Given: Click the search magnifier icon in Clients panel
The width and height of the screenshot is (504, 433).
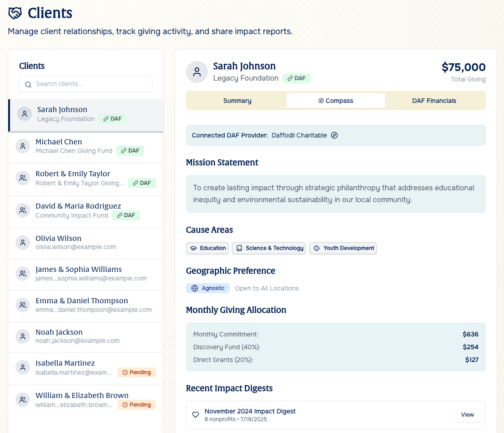Looking at the screenshot, I should [28, 84].
